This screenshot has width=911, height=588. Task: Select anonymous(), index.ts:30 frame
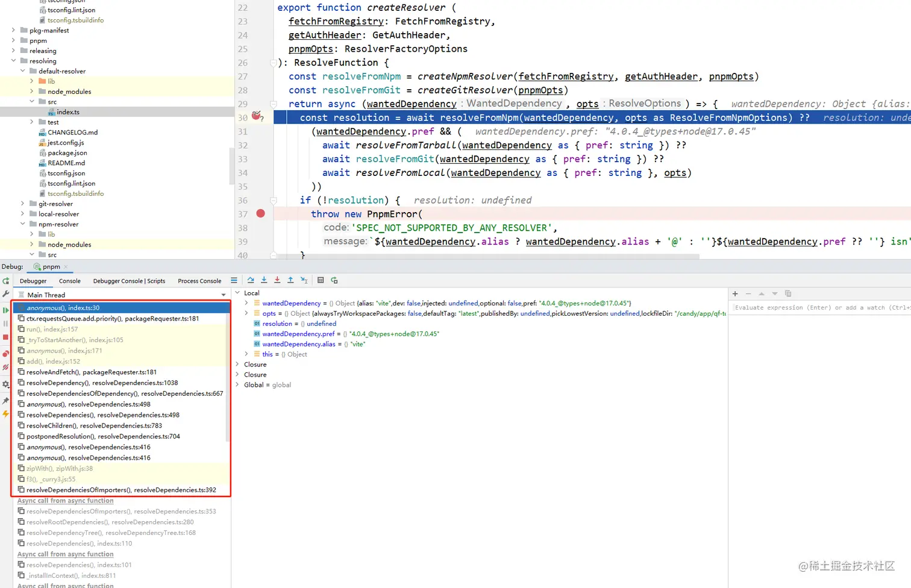click(121, 308)
